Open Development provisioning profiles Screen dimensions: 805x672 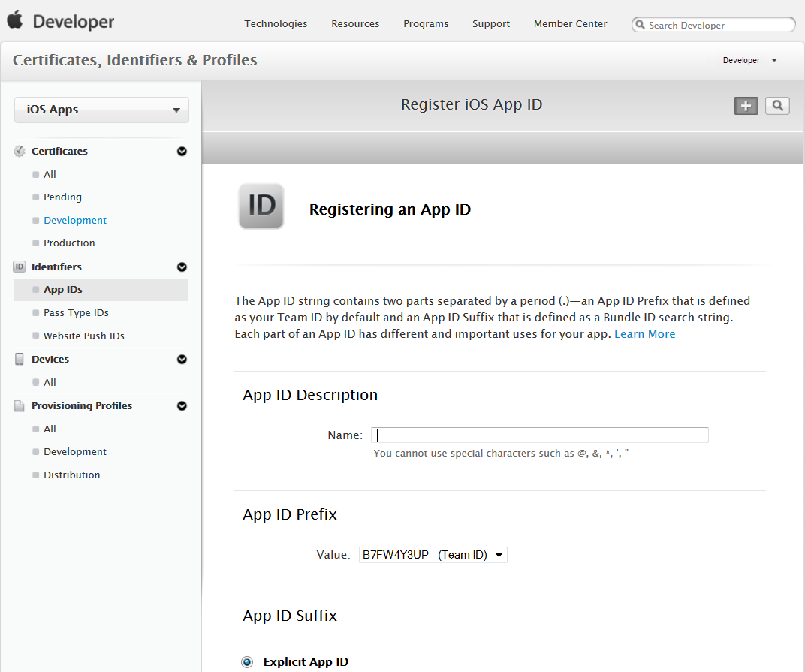coord(75,452)
